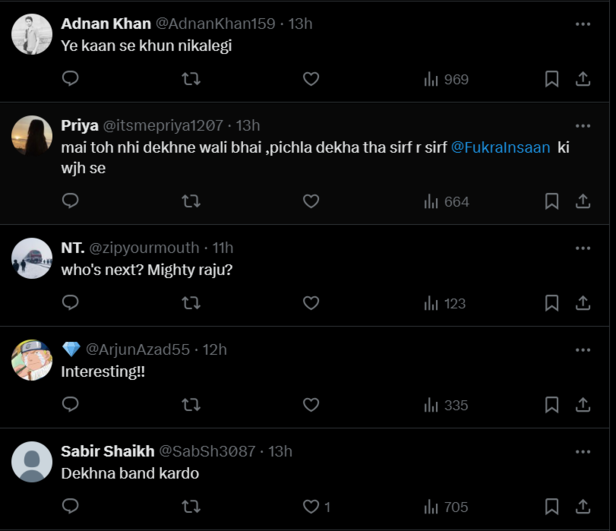616x531 pixels.
Task: Share Sabir Shaikh's tweet
Action: (x=583, y=506)
